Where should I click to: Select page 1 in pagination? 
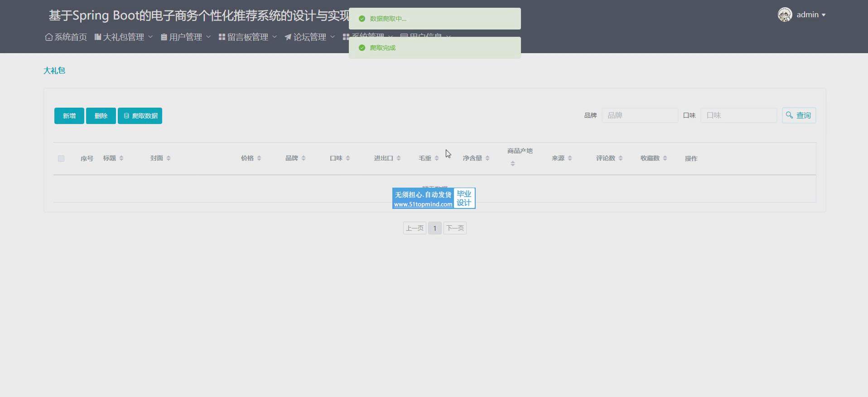tap(435, 228)
